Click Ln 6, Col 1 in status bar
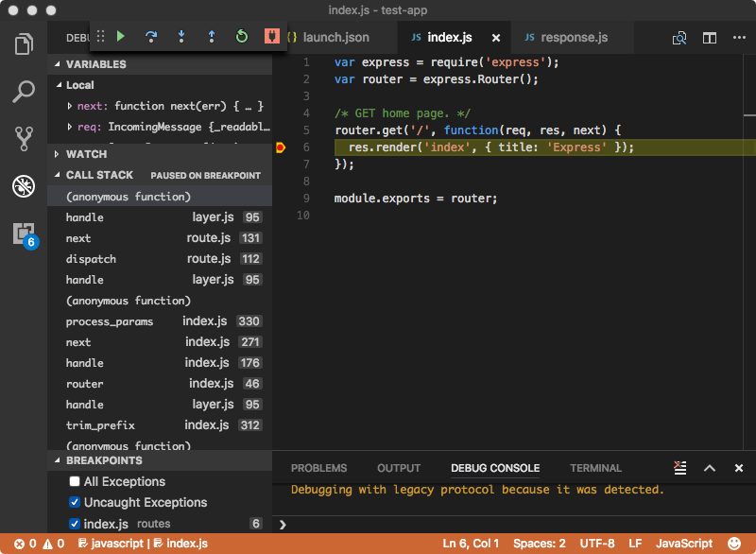 (471, 544)
